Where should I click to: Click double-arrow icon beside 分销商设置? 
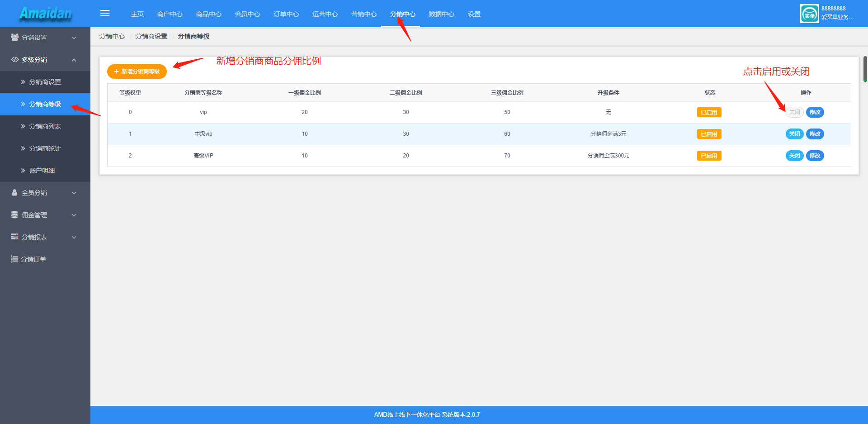[23, 82]
